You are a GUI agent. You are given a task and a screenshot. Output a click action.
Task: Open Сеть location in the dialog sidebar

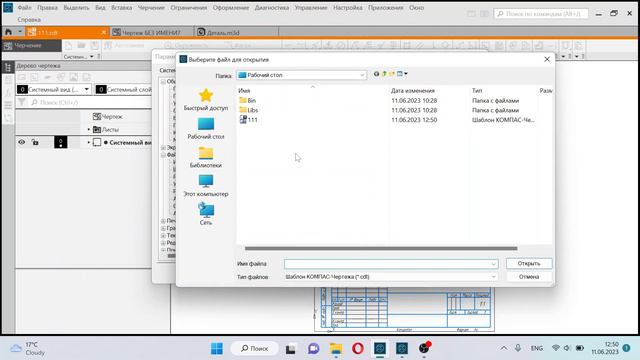coord(206,215)
